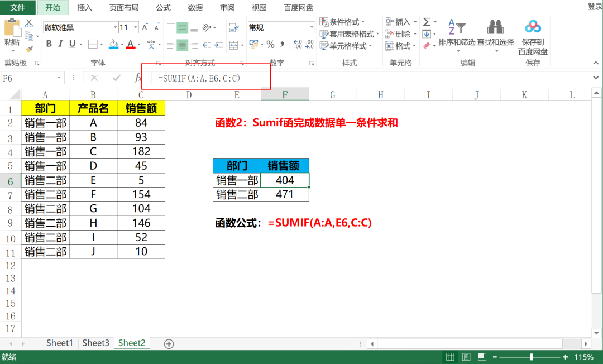
Task: Click the Cut scissors icon
Action: [29, 23]
